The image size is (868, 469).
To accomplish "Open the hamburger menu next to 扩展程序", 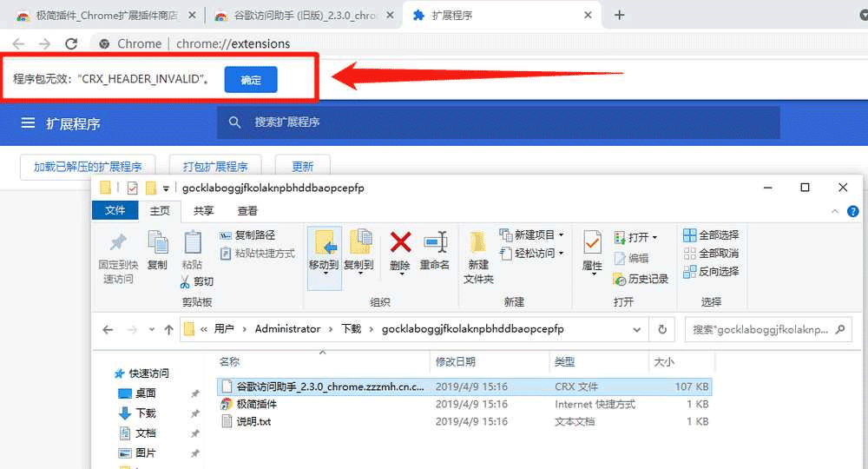I will point(29,123).
